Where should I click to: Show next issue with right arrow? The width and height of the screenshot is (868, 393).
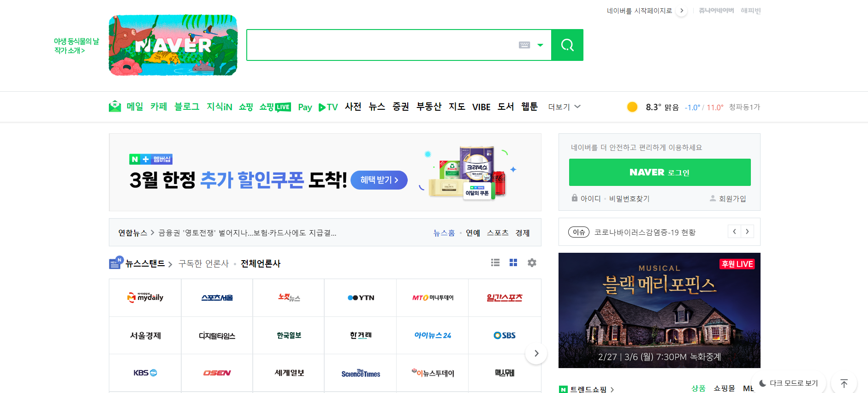coord(747,232)
